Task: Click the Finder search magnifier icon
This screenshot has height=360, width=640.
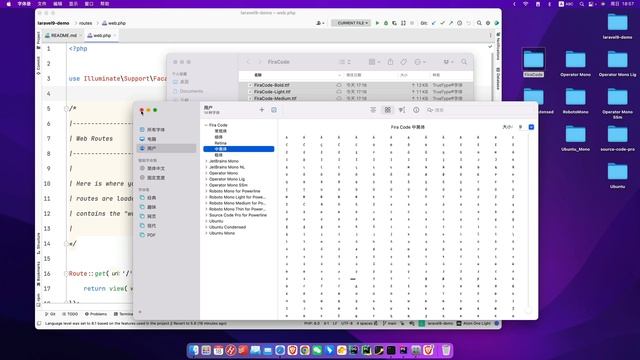Action: click(464, 62)
